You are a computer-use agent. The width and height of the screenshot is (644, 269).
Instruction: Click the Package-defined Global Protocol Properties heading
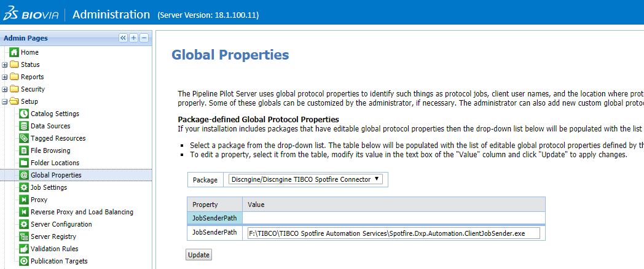[x=258, y=120]
